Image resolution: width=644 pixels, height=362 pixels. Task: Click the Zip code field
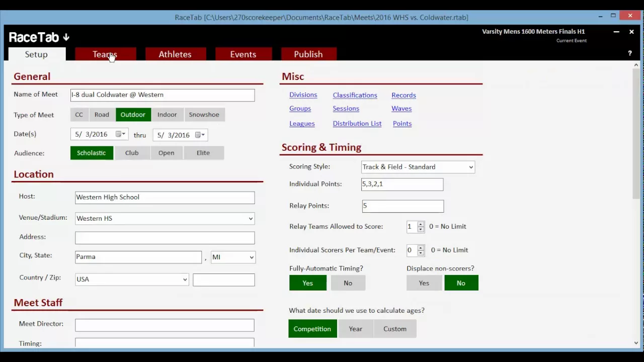224,280
